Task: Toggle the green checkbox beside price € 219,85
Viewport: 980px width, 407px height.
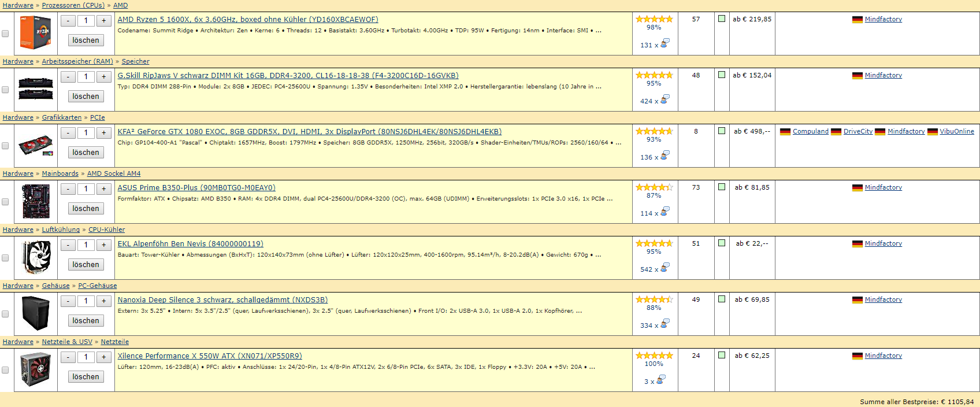Action: point(722,18)
